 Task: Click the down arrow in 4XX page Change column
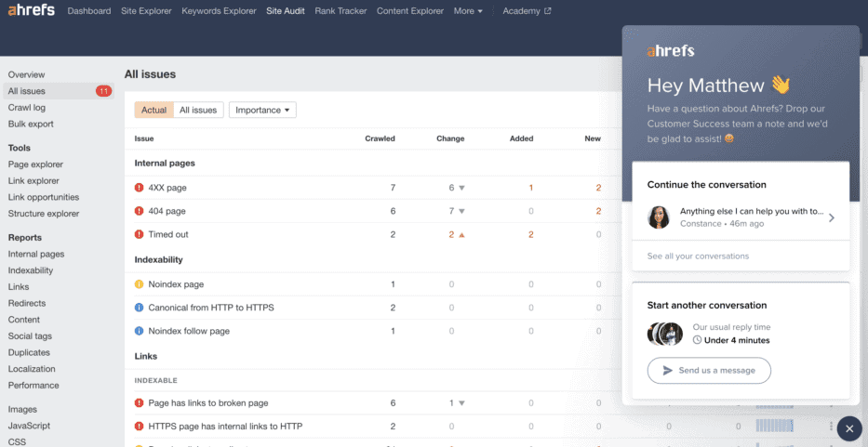(461, 188)
